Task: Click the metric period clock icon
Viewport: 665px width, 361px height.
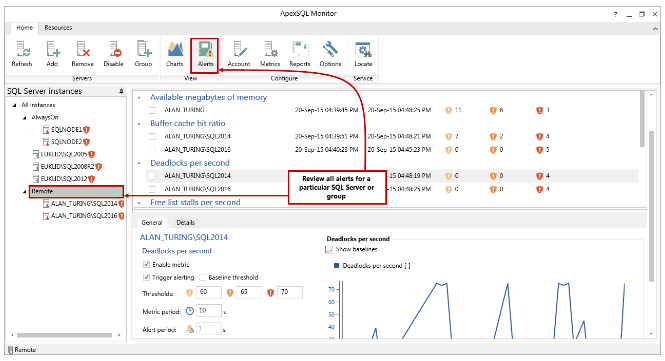Action: point(190,311)
